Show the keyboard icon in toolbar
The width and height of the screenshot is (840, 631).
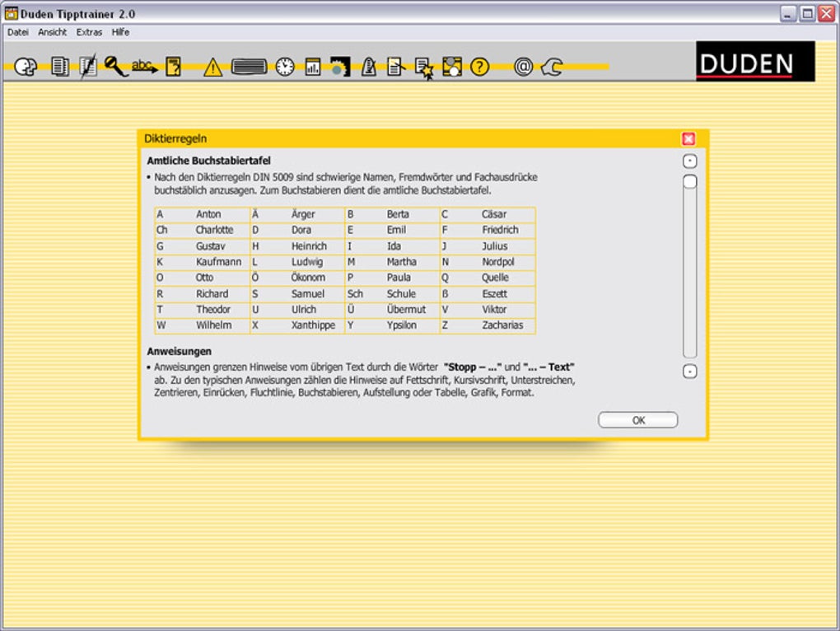pos(249,67)
